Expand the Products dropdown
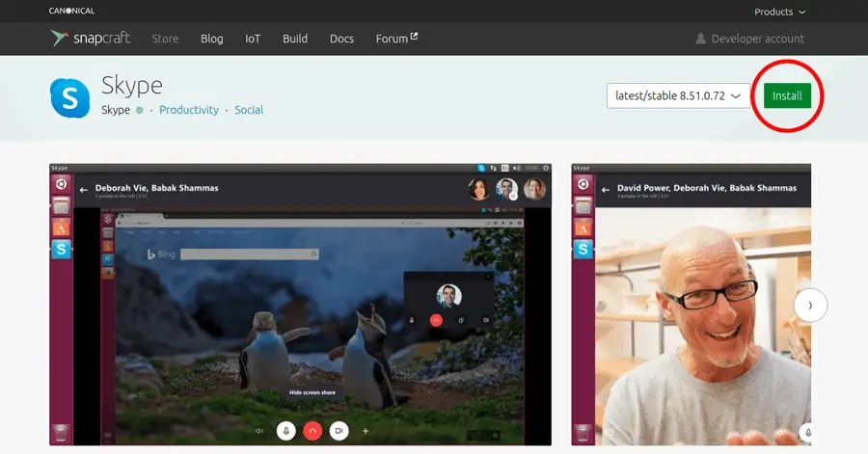The width and height of the screenshot is (868, 454). point(779,12)
